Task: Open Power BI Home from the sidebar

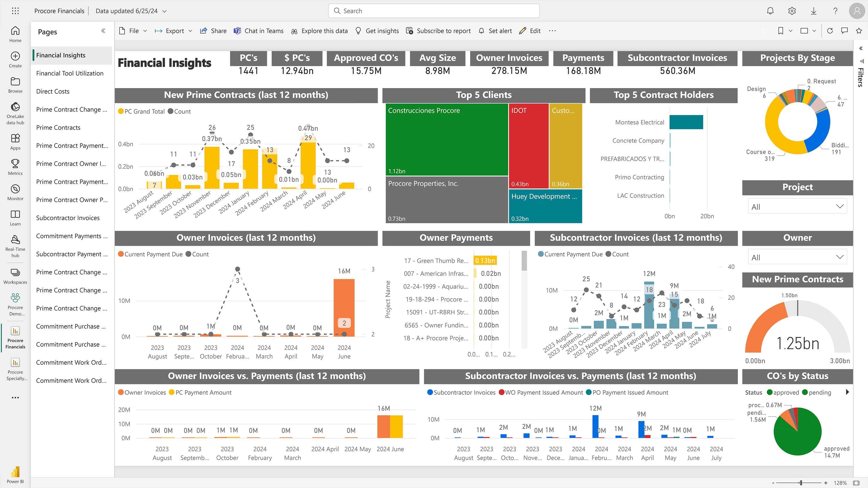Action: point(15,34)
